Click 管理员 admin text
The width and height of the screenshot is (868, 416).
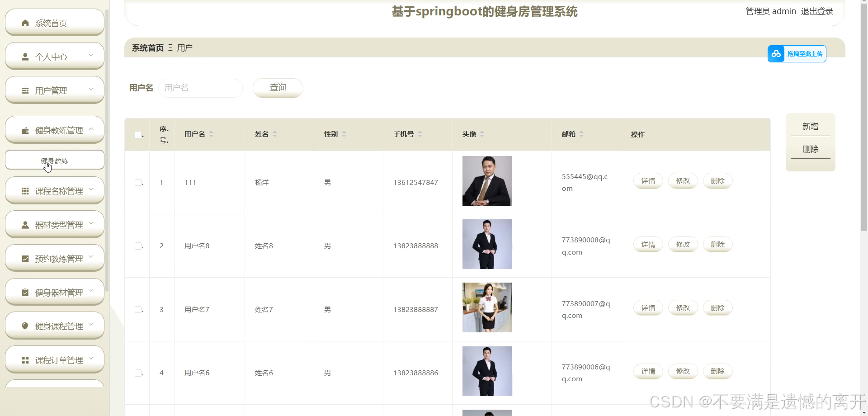771,11
